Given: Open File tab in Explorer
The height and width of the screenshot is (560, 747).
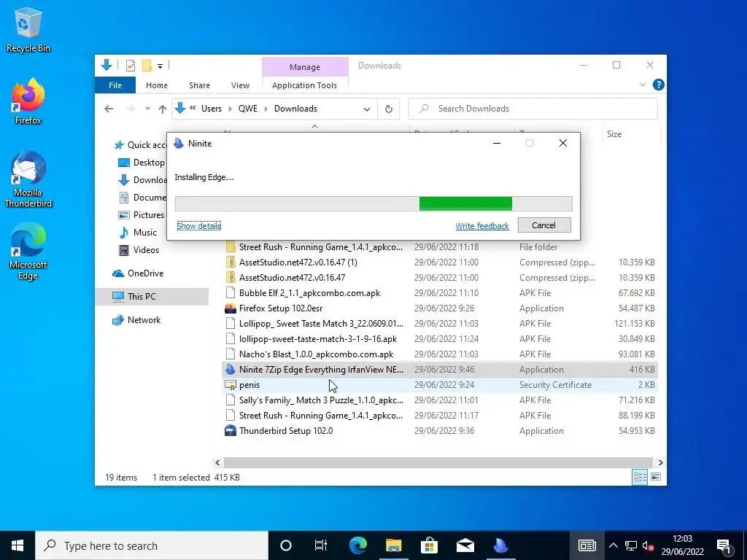Looking at the screenshot, I should (115, 85).
